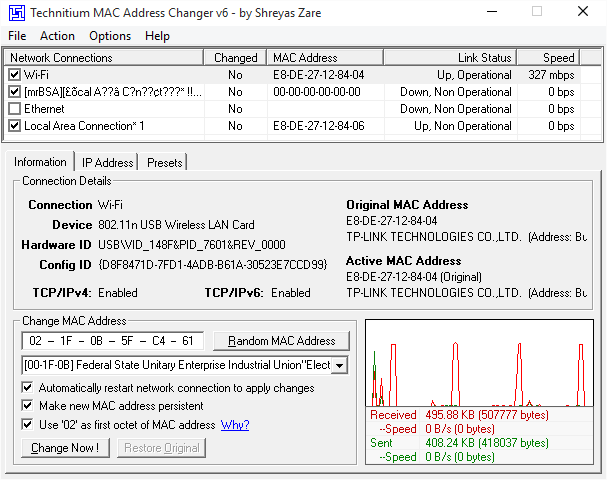Click the Received 495.88 KB value
The height and width of the screenshot is (480, 607).
tap(487, 415)
